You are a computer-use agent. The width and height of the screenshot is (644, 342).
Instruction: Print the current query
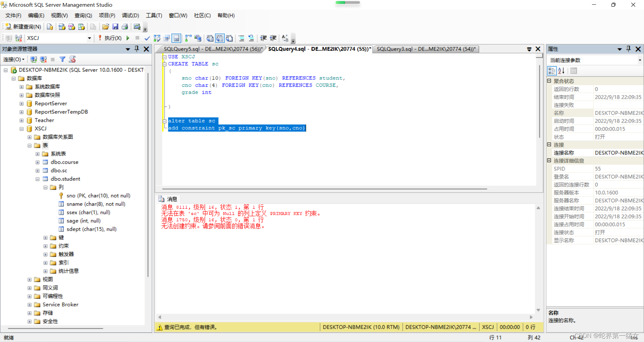(125, 27)
